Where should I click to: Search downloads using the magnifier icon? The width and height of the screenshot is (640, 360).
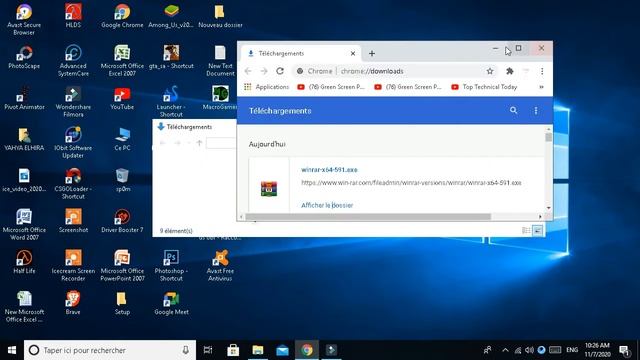(x=513, y=110)
